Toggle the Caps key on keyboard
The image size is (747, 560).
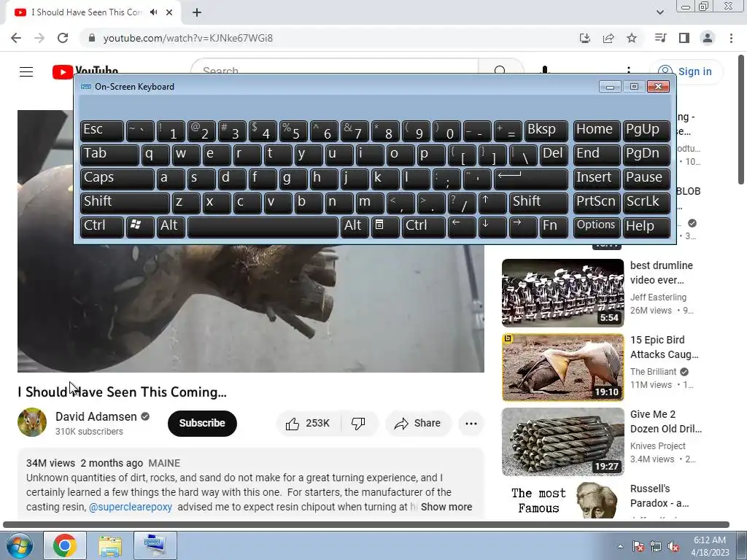[117, 179]
